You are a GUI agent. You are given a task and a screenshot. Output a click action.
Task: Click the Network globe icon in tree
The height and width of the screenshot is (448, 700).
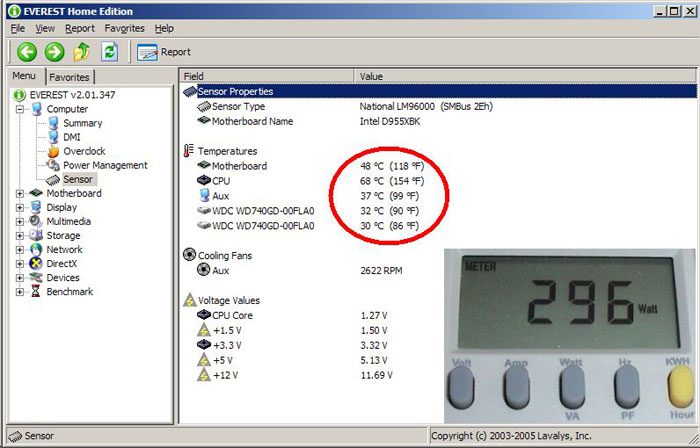tap(36, 249)
